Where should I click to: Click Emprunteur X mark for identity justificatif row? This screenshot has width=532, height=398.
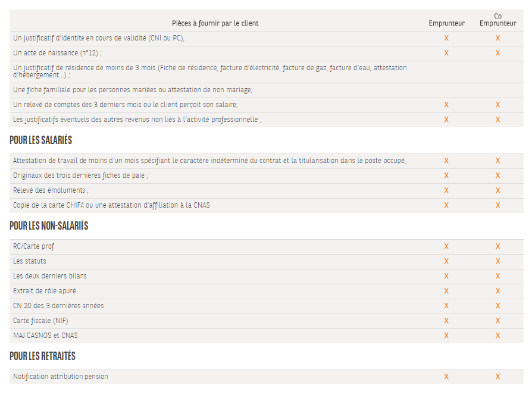[446, 38]
